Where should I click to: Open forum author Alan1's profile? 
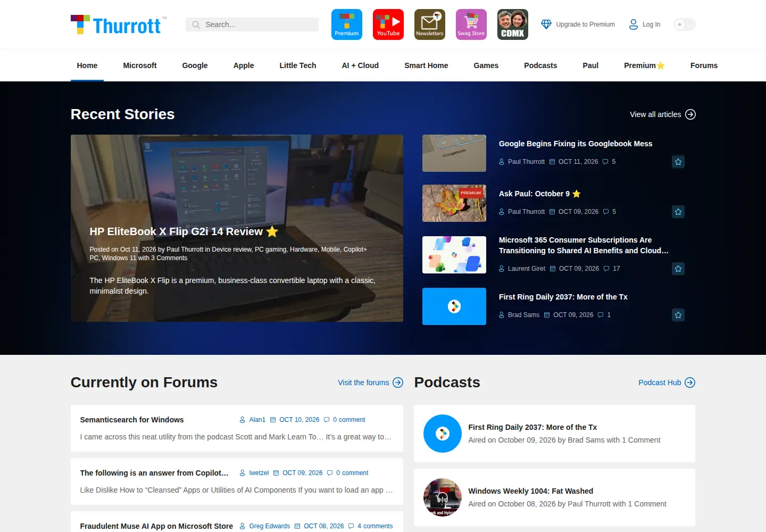click(x=257, y=420)
